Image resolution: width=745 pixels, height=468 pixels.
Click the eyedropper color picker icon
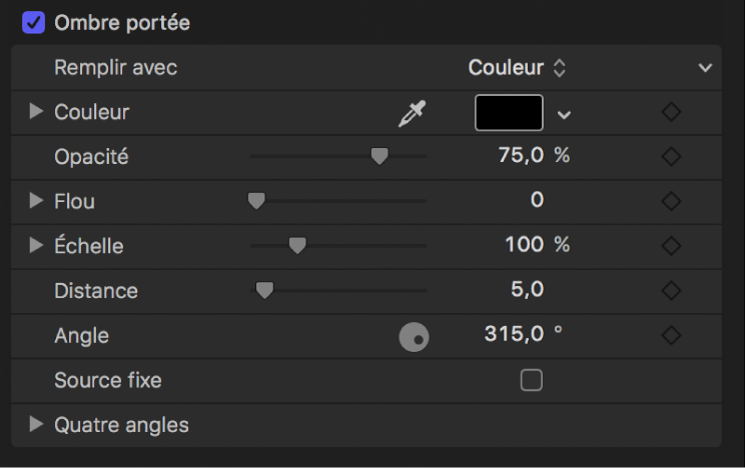click(x=411, y=114)
